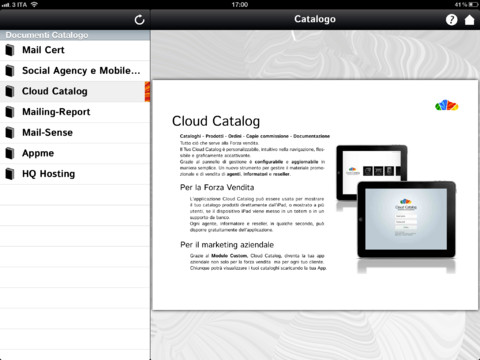Tap the front iPad login screen image
Screen dimensions: 480x360
tap(406, 219)
